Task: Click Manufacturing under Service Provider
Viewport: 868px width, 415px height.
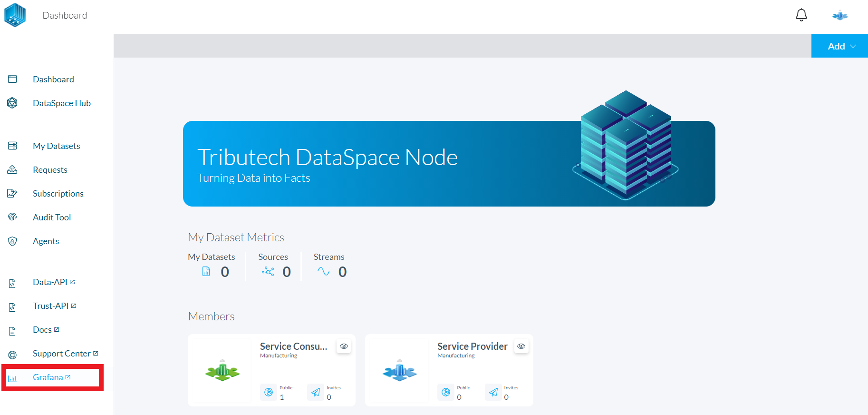Action: coord(456,356)
